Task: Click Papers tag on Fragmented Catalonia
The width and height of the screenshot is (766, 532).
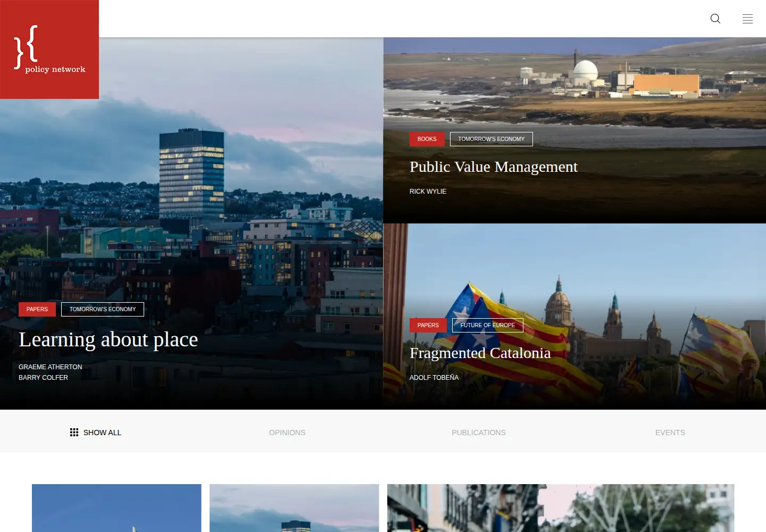Action: point(428,325)
